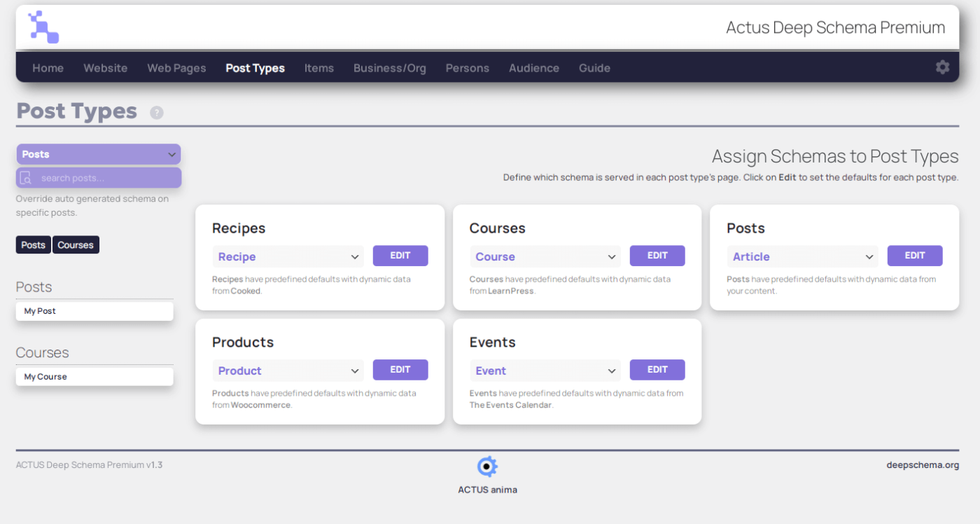Click the Recipes card heading
Screen dimensions: 980x524
coord(239,228)
